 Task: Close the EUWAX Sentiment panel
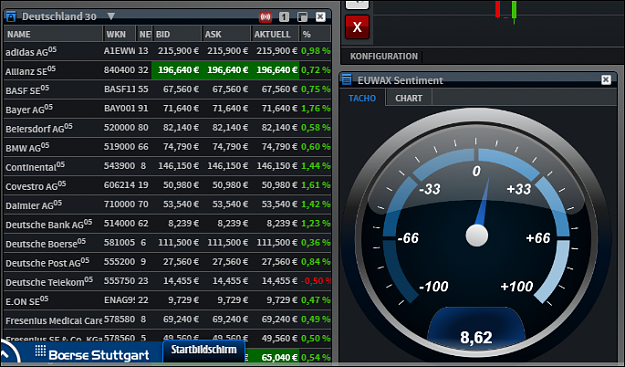(606, 80)
